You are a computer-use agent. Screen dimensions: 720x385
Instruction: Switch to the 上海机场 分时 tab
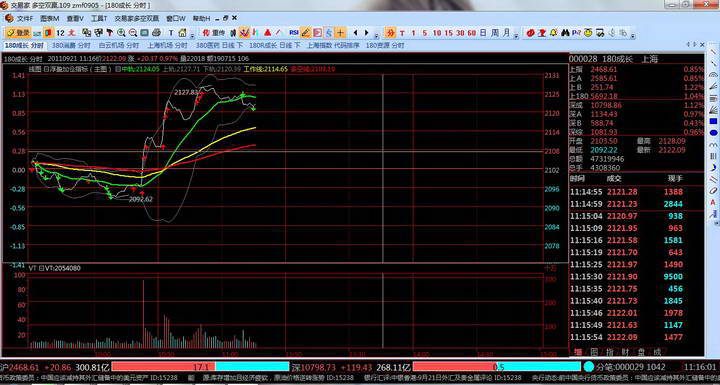(168, 45)
